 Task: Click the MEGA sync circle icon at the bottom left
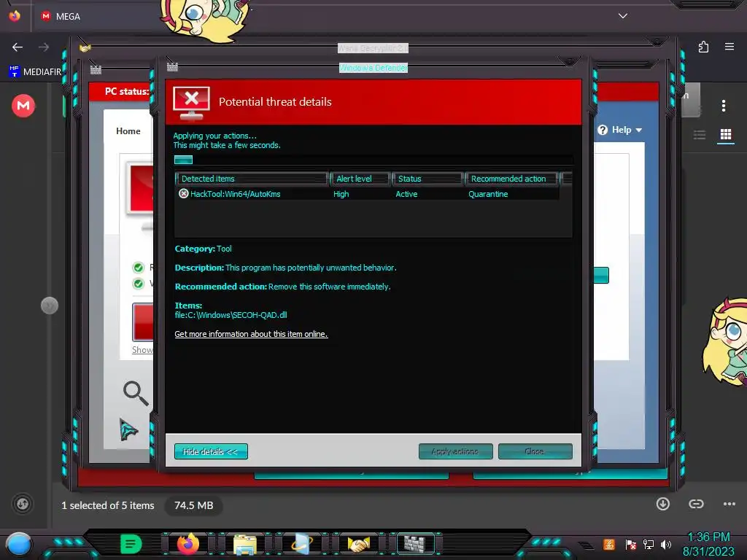tap(23, 504)
